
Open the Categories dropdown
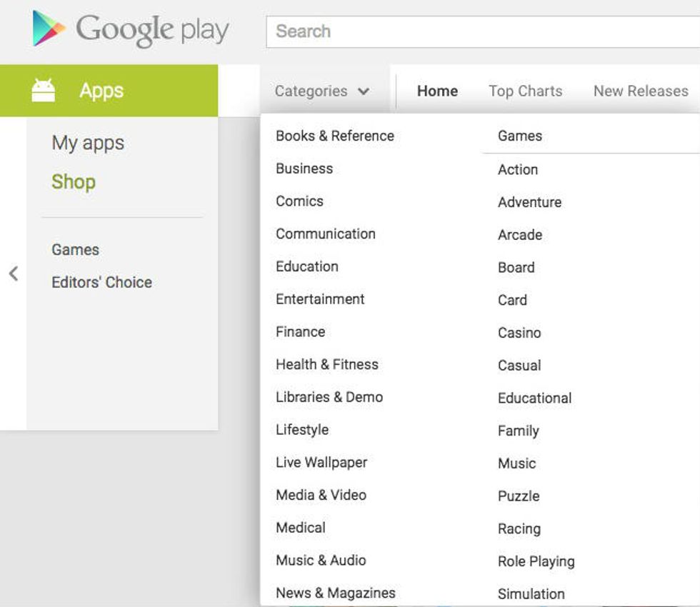[311, 91]
